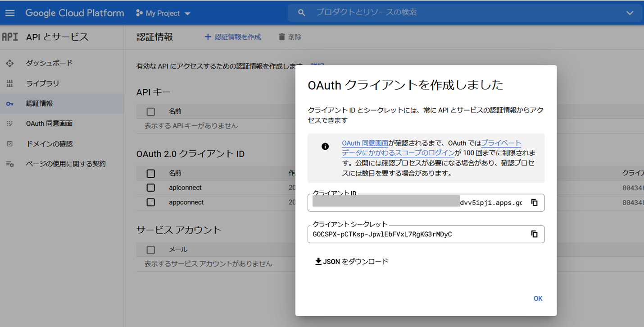Image resolution: width=644 pixels, height=327 pixels.
Task: Click the API とサービス sidebar title
Action: click(58, 37)
